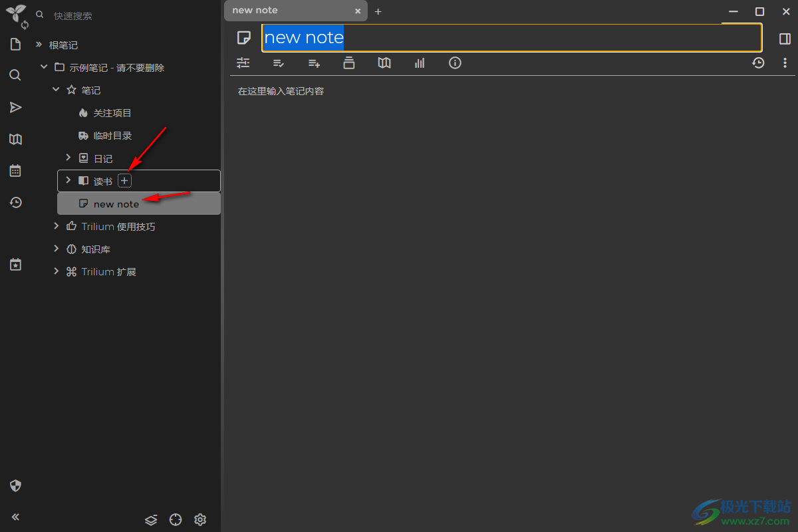Open note map ribbon icon

click(x=384, y=63)
